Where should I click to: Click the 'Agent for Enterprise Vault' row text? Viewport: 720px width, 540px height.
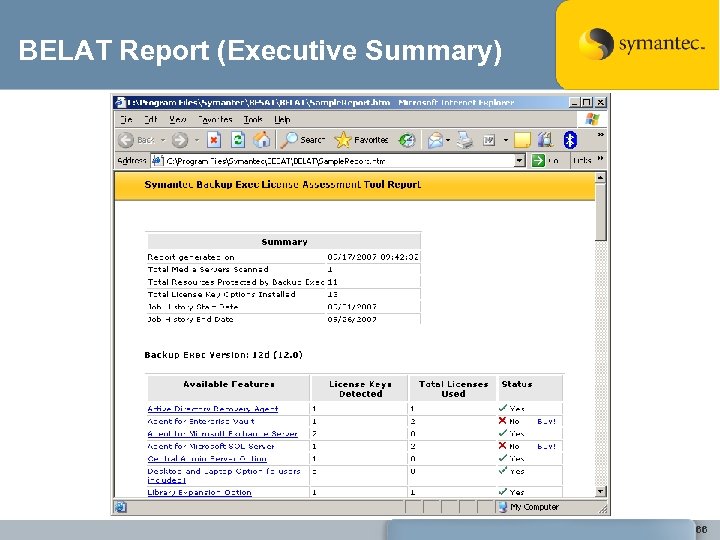pos(201,421)
